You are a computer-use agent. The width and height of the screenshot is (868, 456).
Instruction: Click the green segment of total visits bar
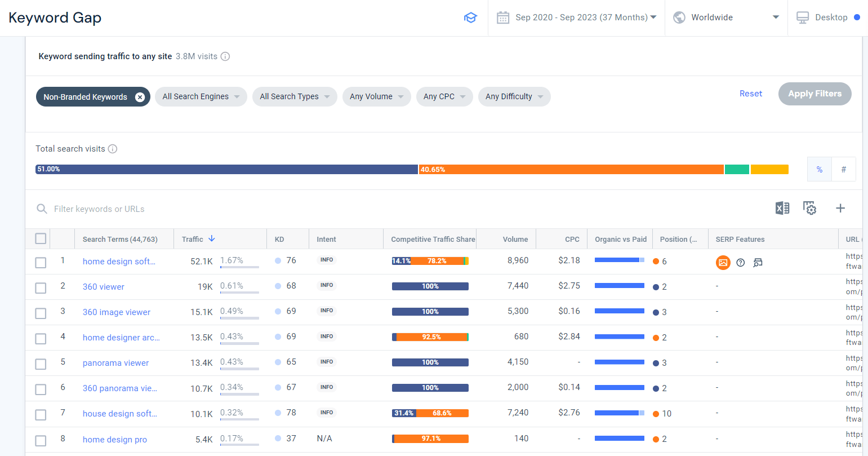[737, 169]
